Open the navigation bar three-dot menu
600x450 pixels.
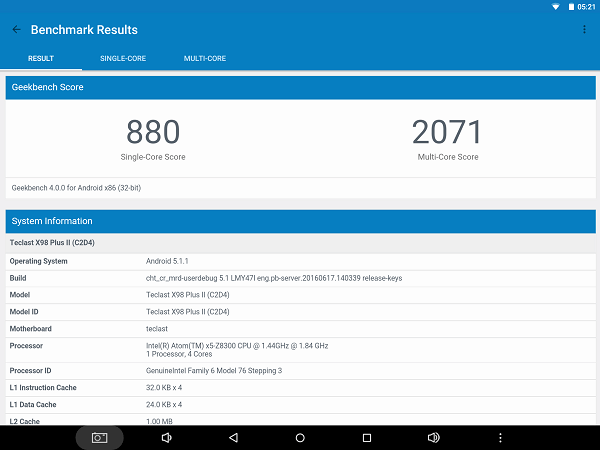tap(500, 437)
